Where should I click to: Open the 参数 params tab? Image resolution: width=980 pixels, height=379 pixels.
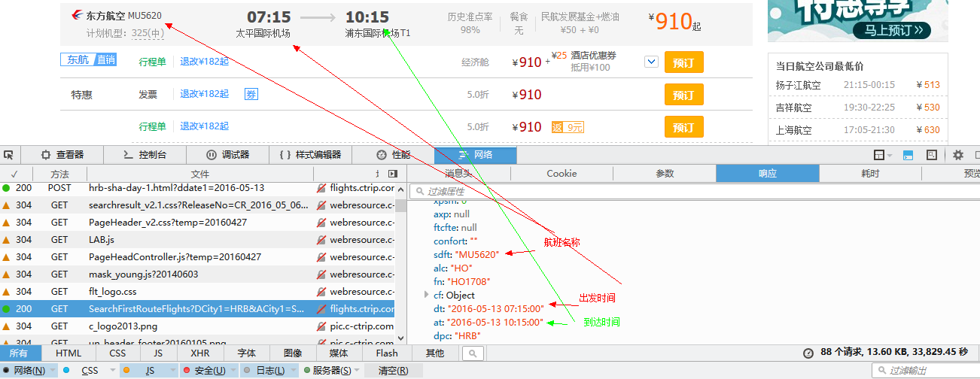click(x=665, y=174)
